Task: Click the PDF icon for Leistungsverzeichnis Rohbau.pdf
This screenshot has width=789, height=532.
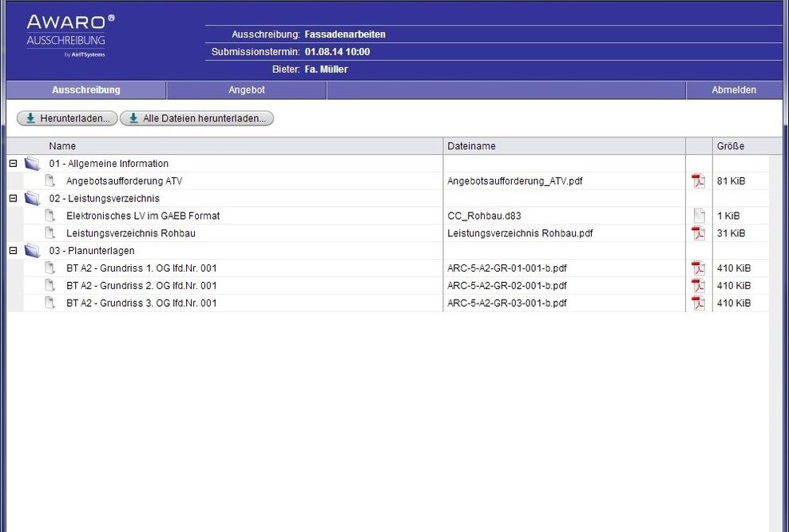Action: point(699,233)
